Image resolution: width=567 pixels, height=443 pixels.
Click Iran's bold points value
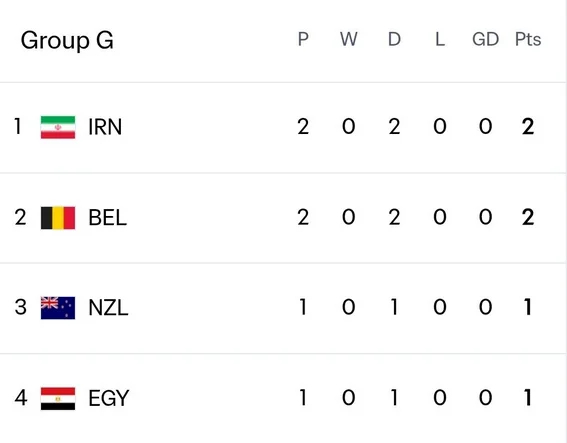pyautogui.click(x=528, y=127)
